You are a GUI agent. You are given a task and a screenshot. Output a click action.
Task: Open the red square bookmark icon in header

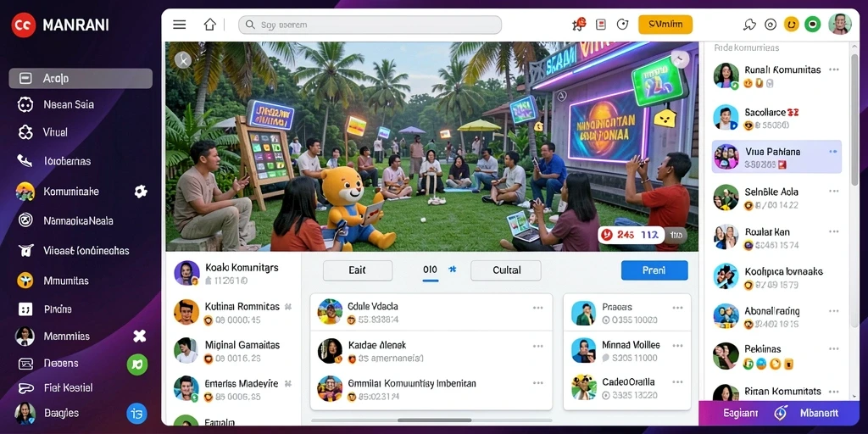(601, 25)
